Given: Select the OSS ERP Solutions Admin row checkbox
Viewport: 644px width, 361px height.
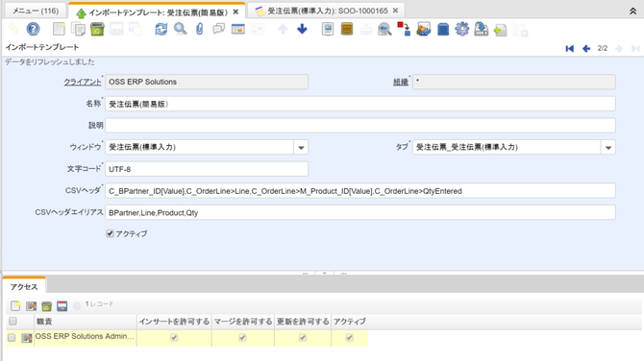Looking at the screenshot, I should (12, 337).
